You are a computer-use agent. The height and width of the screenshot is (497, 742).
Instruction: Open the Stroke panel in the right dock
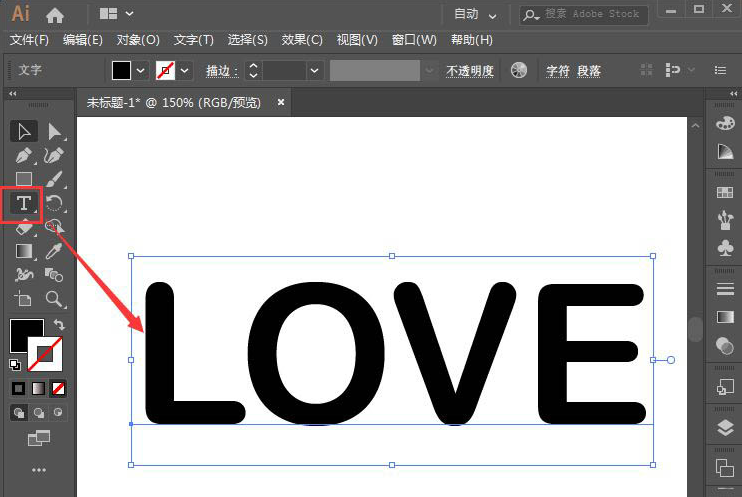[725, 289]
